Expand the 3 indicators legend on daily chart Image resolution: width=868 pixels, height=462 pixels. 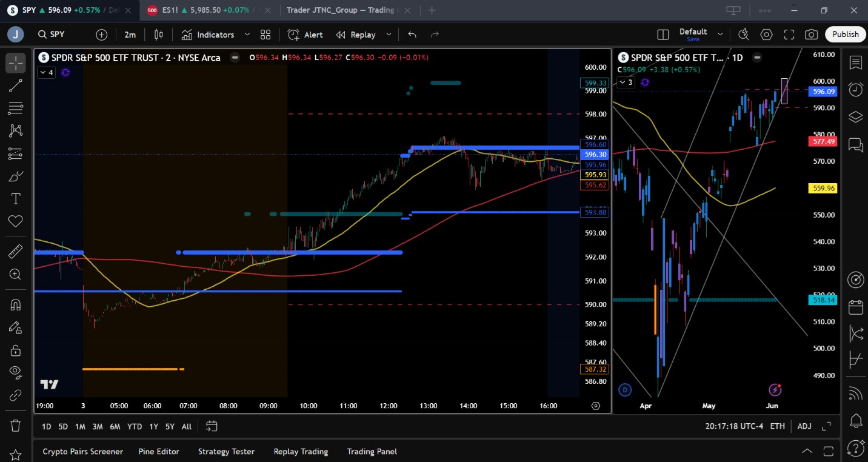626,82
